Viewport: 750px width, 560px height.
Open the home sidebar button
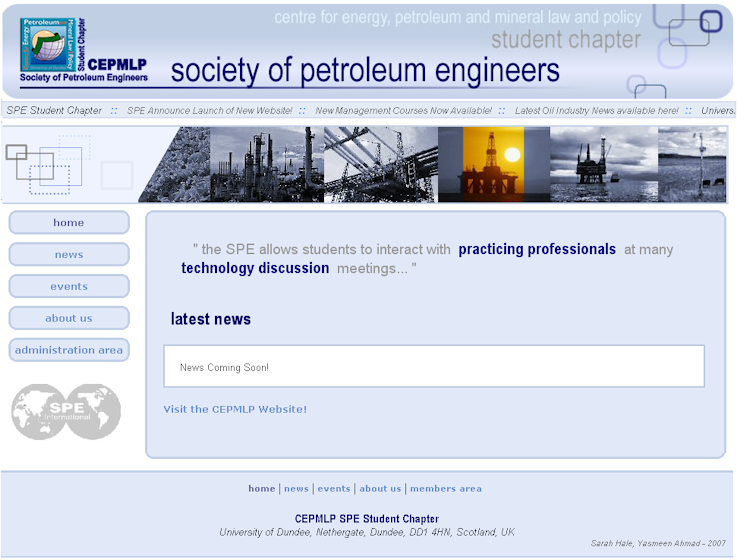pyautogui.click(x=69, y=222)
